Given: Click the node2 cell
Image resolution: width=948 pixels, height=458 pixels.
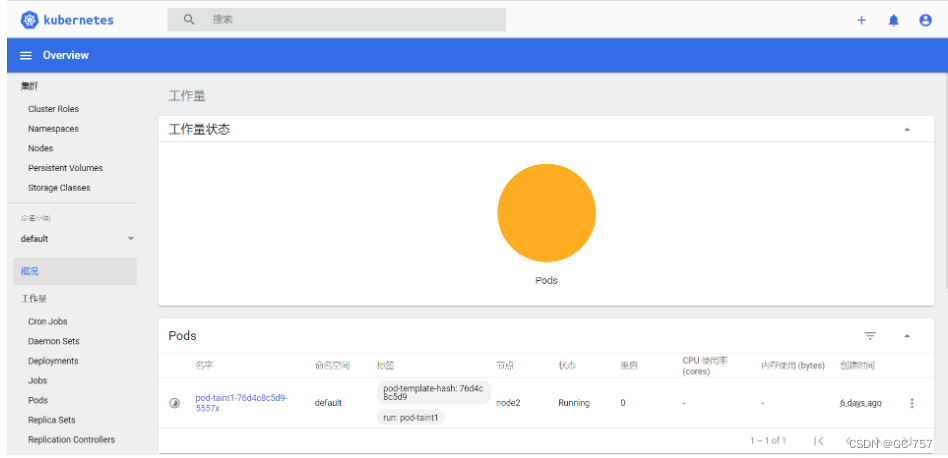Looking at the screenshot, I should (x=508, y=403).
